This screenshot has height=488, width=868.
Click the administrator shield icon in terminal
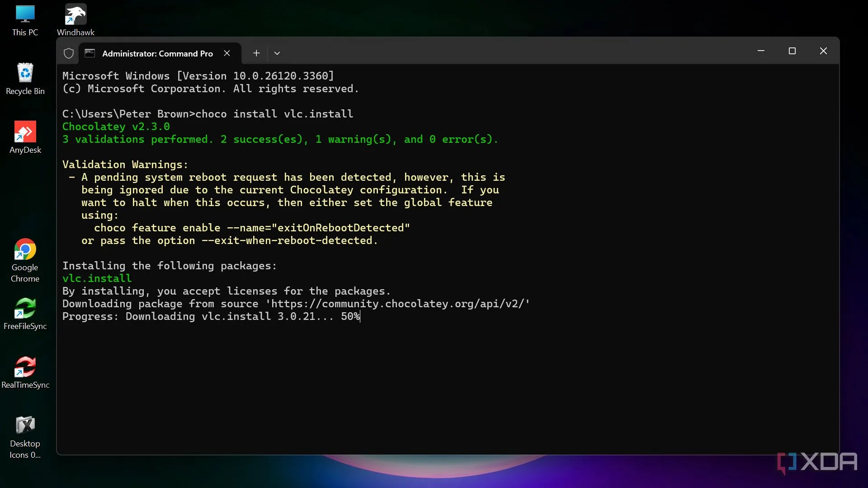pyautogui.click(x=69, y=53)
